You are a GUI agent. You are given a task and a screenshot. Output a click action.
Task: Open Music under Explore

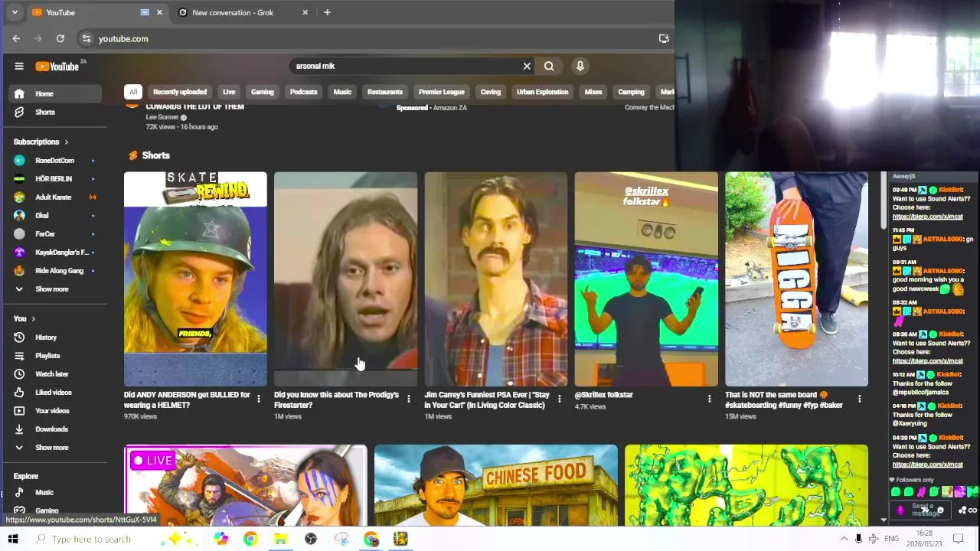[54, 492]
